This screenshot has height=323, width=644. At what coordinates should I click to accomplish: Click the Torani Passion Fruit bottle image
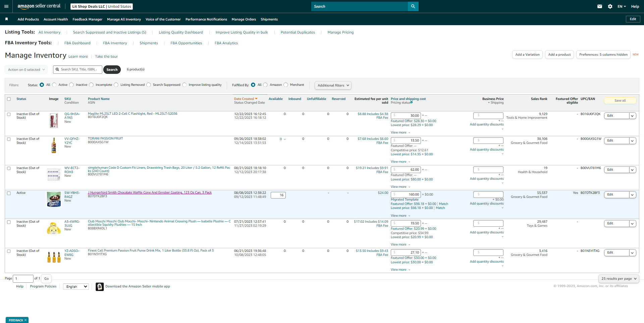coord(54,145)
